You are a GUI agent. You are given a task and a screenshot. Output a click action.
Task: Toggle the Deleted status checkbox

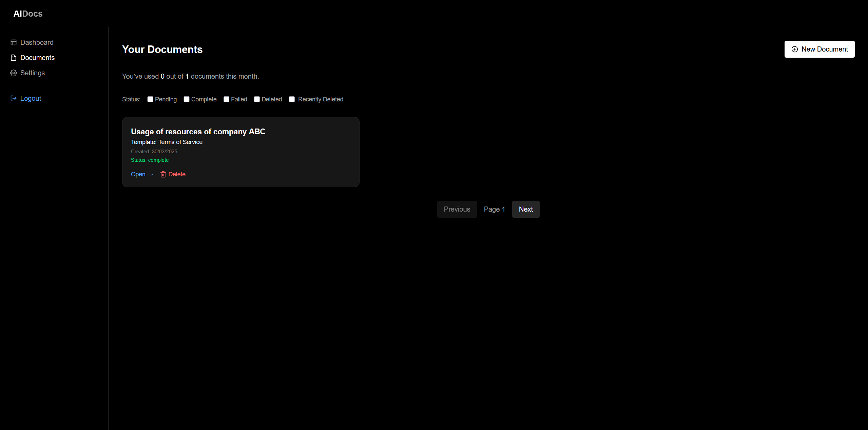(256, 99)
